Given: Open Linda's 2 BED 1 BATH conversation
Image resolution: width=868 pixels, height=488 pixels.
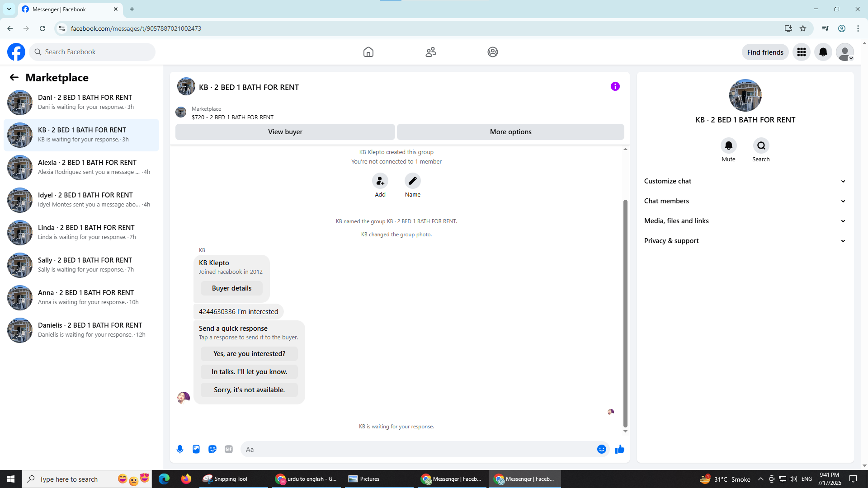Looking at the screenshot, I should click(x=81, y=233).
